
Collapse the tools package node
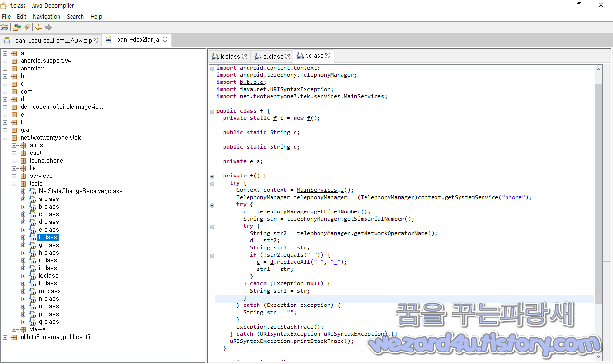coord(14,184)
